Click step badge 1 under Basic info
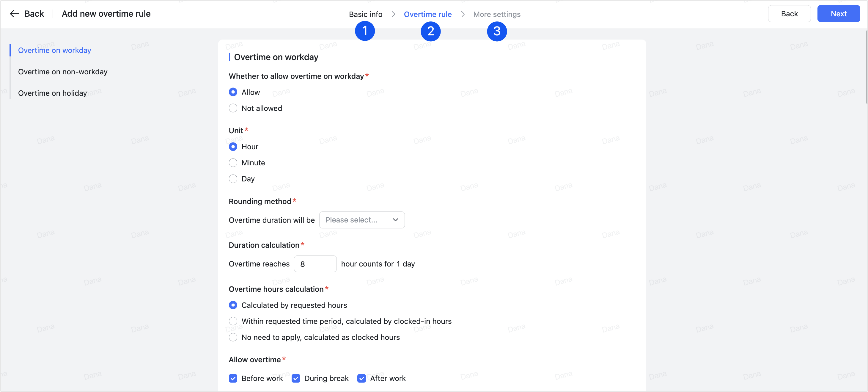This screenshot has width=868, height=392. (365, 31)
